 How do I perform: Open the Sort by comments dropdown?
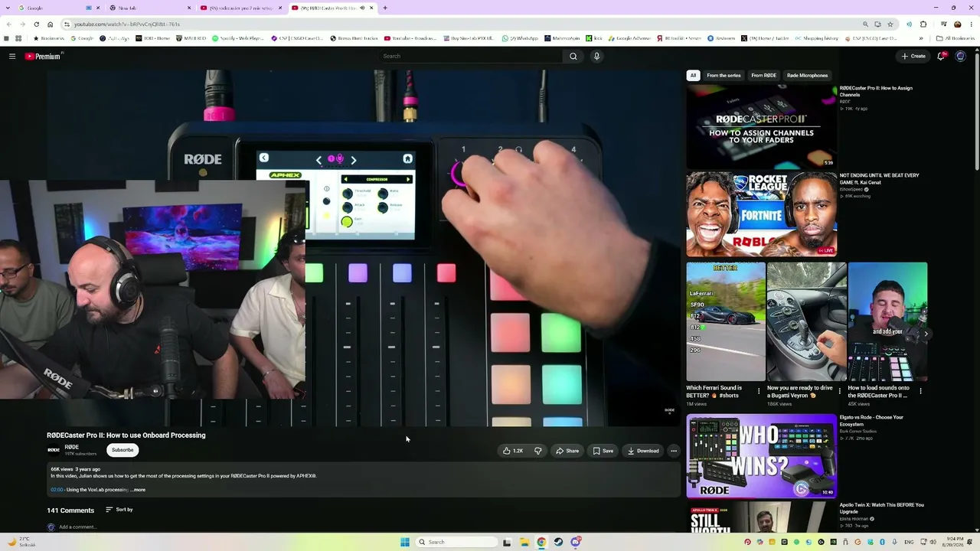pyautogui.click(x=119, y=510)
